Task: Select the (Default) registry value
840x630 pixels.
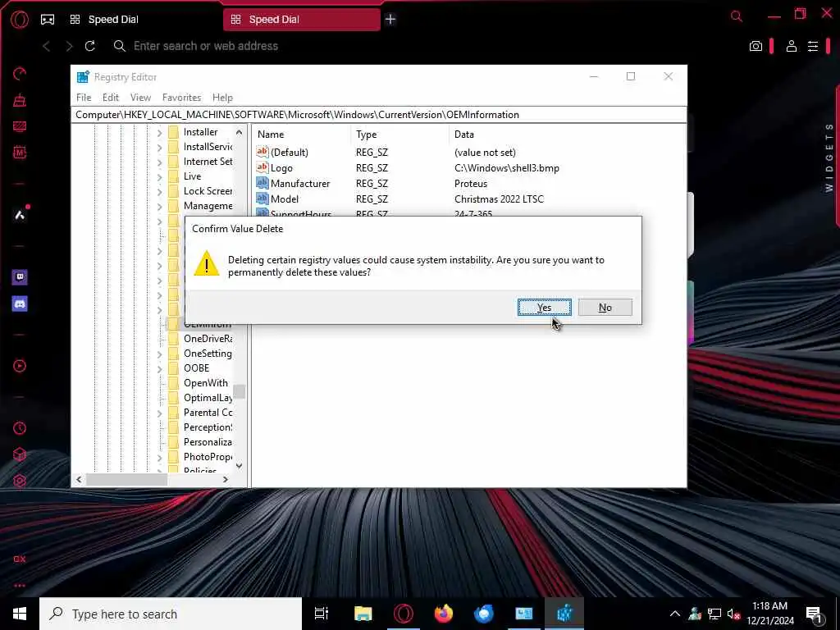Action: 290,153
